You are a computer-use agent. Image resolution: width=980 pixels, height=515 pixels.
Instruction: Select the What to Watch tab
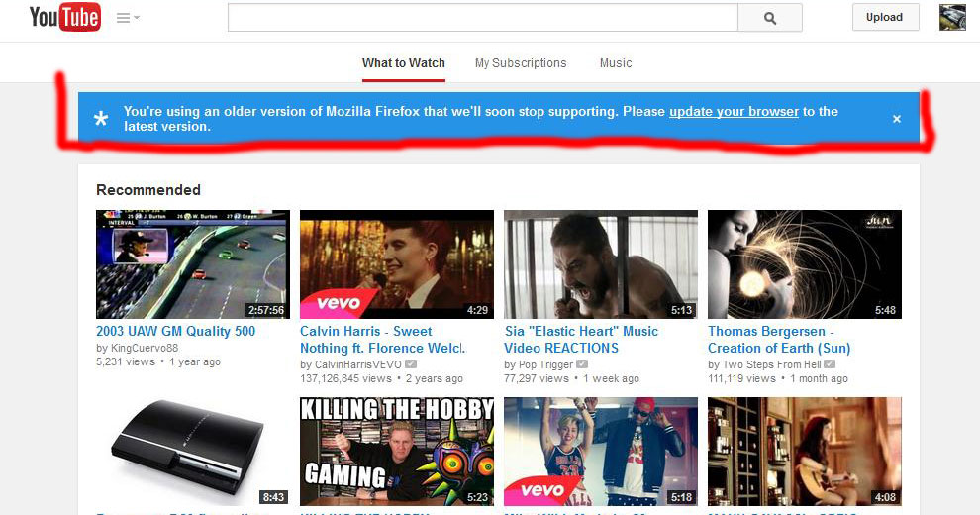click(403, 63)
